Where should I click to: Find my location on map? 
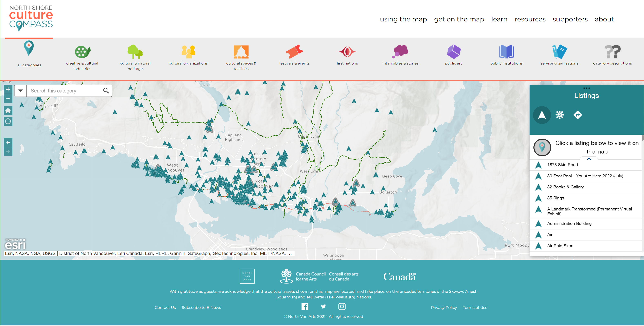tap(8, 121)
